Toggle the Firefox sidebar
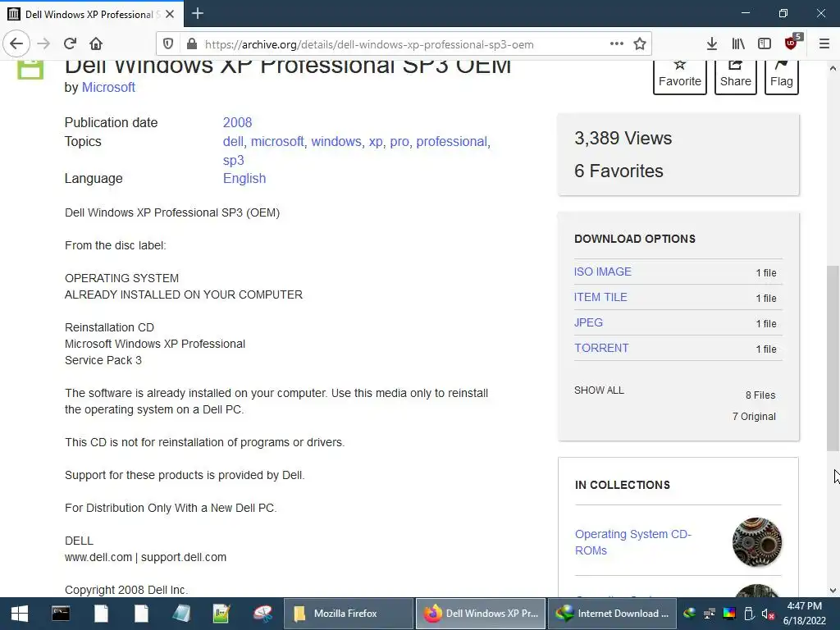This screenshot has height=630, width=840. pos(765,44)
